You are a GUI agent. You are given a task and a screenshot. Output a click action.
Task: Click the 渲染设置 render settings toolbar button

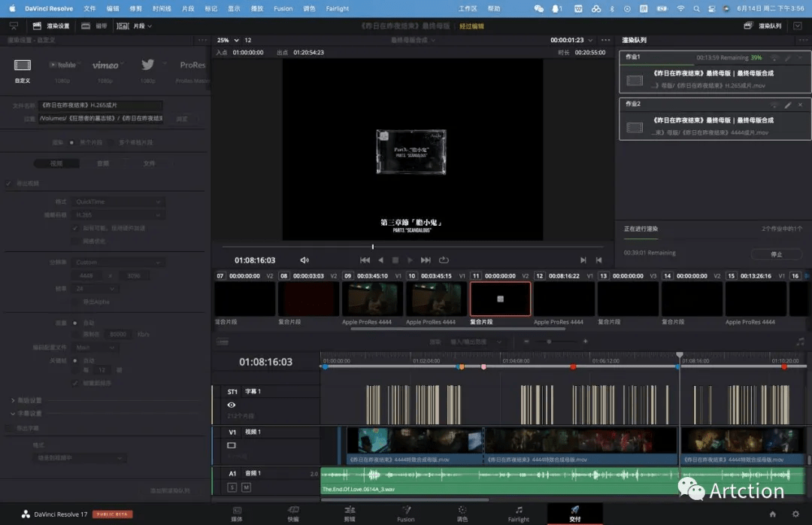tap(51, 26)
